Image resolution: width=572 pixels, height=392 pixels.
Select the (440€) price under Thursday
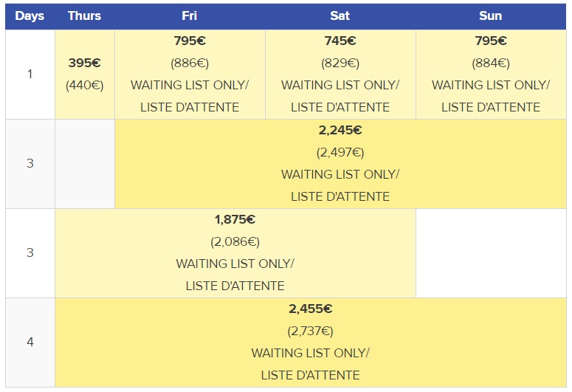(84, 85)
